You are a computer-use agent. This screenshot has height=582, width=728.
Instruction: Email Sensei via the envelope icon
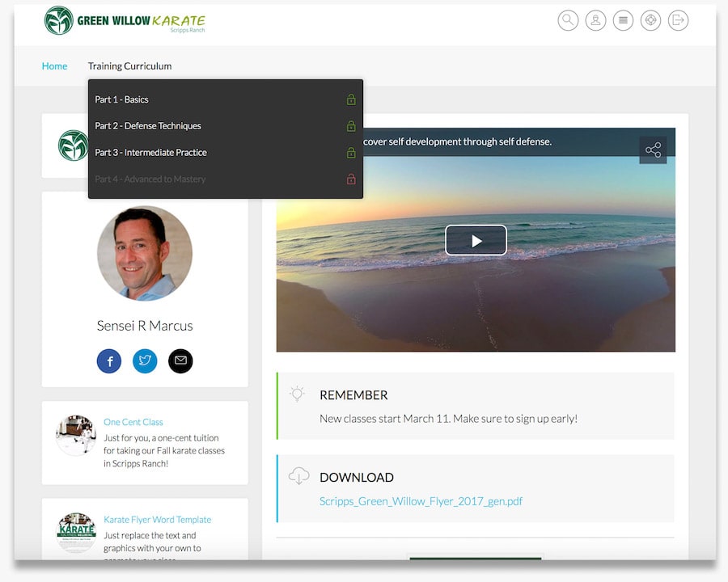pyautogui.click(x=180, y=361)
